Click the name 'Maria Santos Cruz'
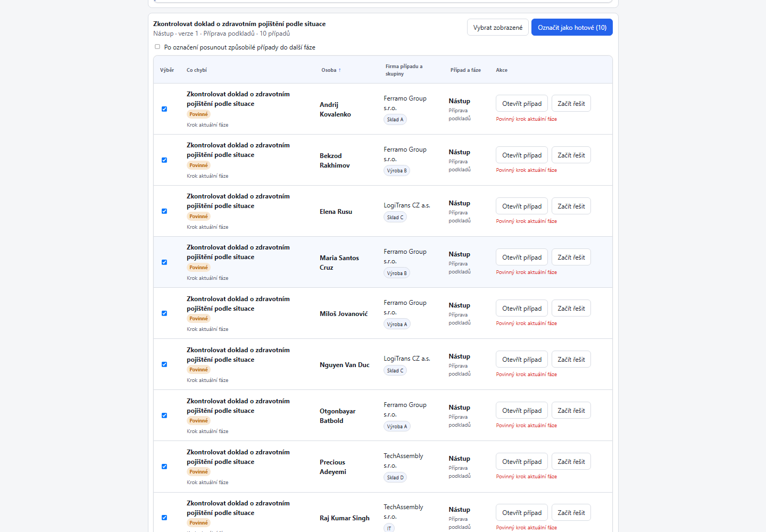The width and height of the screenshot is (766, 532). 339,263
